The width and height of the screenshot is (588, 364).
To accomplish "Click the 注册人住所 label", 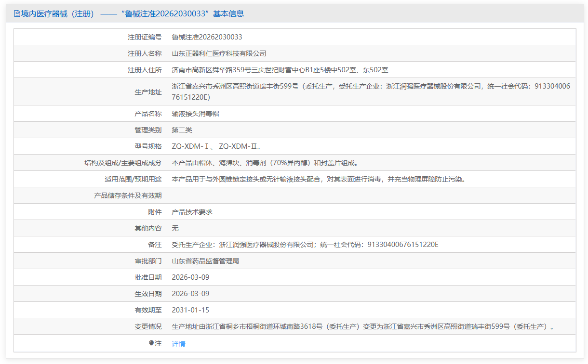I will 145,70.
